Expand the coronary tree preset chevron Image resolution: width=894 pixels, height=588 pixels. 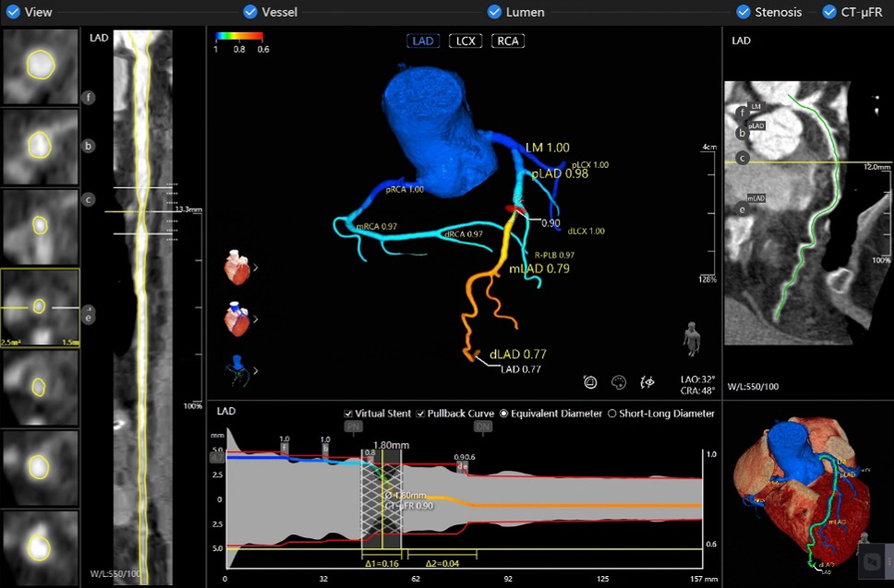pos(256,371)
